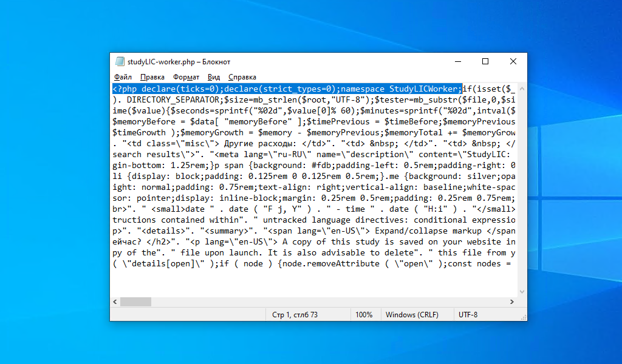The image size is (622, 364).
Task: Open the Правка menu
Action: (152, 77)
